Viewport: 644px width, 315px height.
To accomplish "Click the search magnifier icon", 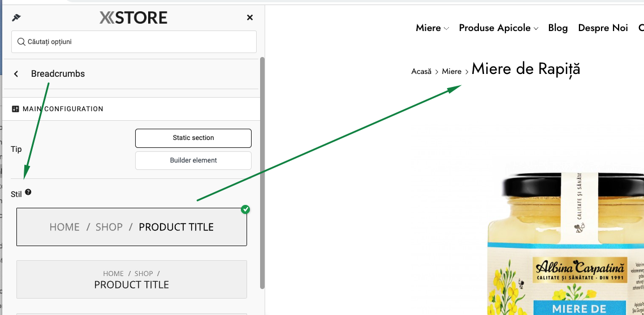I will (x=21, y=41).
